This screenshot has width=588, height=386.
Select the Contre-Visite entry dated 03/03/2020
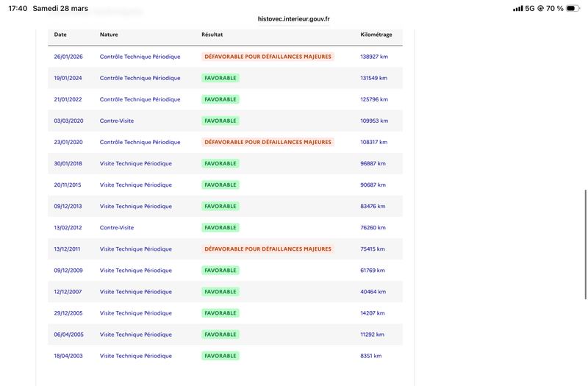pos(117,121)
